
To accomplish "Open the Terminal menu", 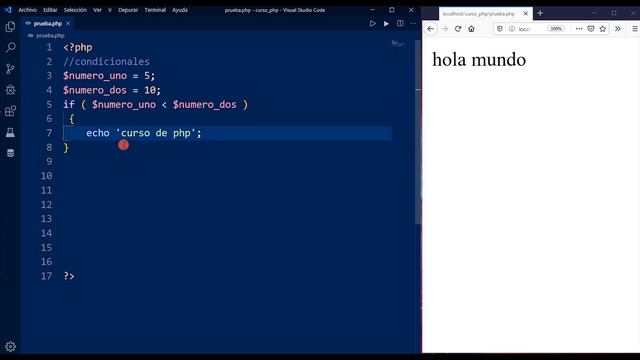I will [155, 10].
